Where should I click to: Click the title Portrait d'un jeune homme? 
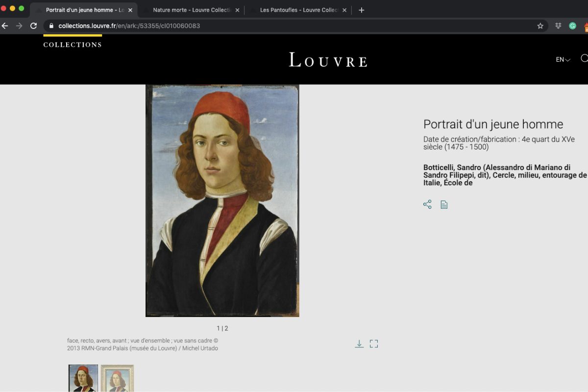pos(493,124)
